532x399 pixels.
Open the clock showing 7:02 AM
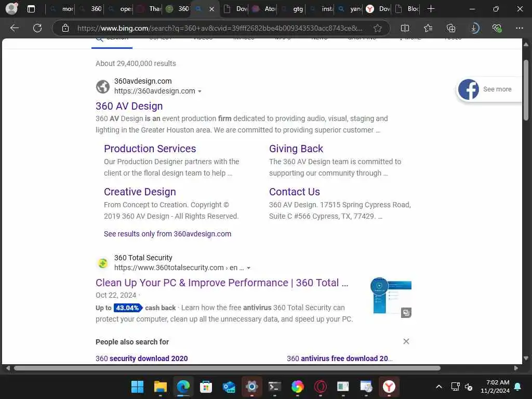(x=495, y=387)
